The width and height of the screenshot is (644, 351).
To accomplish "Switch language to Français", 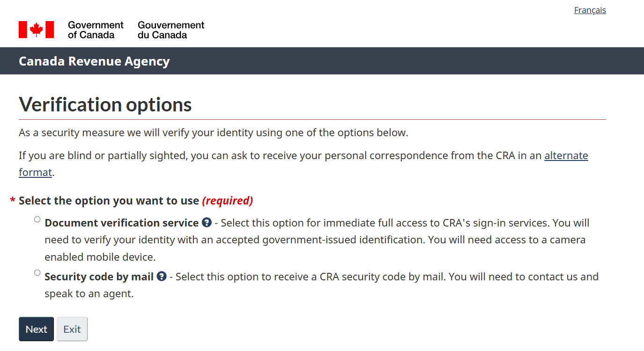I will click(x=590, y=10).
